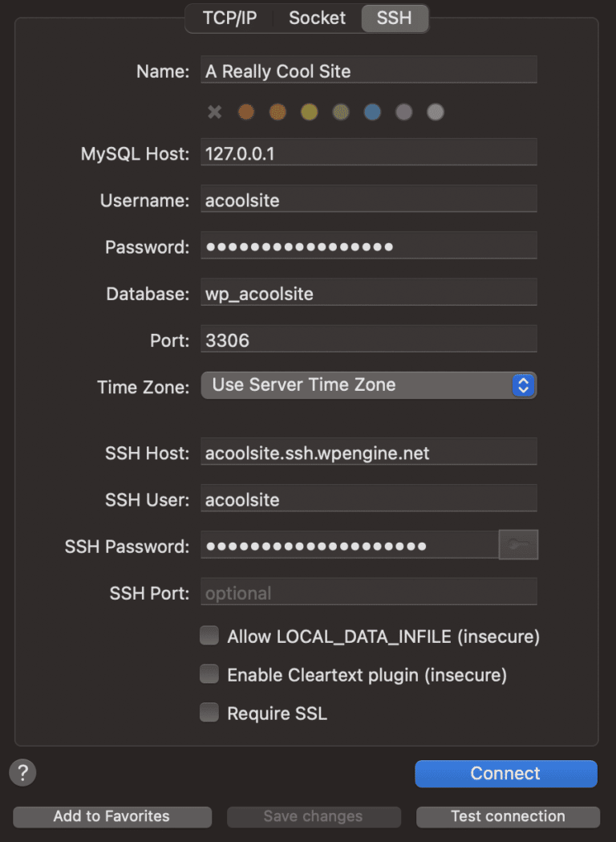The image size is (616, 842).
Task: Check Allow LOCAL_DATA_INFILE (insecure)
Action: (x=209, y=635)
